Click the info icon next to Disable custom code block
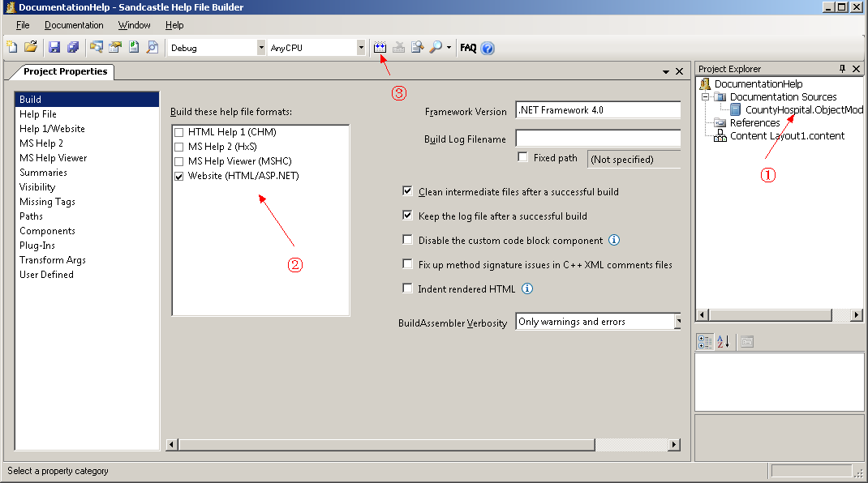Image resolution: width=868 pixels, height=483 pixels. pos(614,240)
